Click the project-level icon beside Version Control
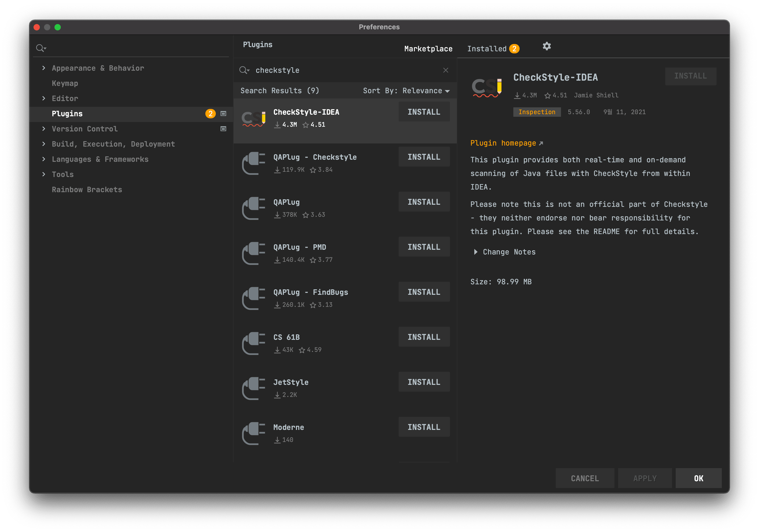The image size is (759, 532). click(x=223, y=129)
